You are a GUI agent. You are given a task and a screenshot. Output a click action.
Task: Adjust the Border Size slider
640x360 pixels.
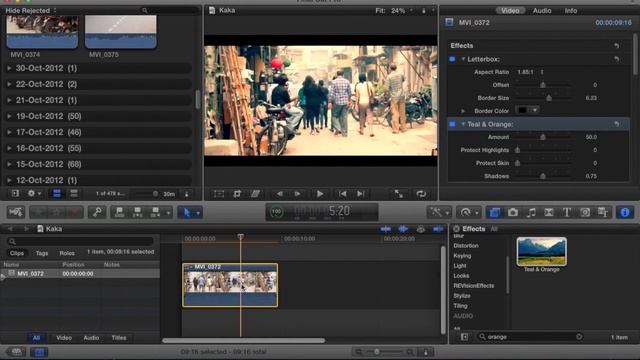pos(549,98)
